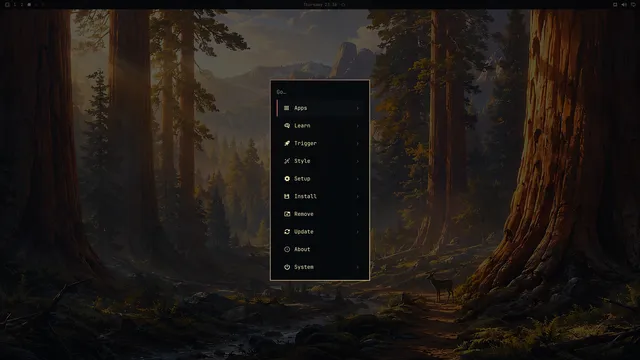The image size is (640, 360).
Task: Focus the Go… search field
Action: (x=320, y=92)
